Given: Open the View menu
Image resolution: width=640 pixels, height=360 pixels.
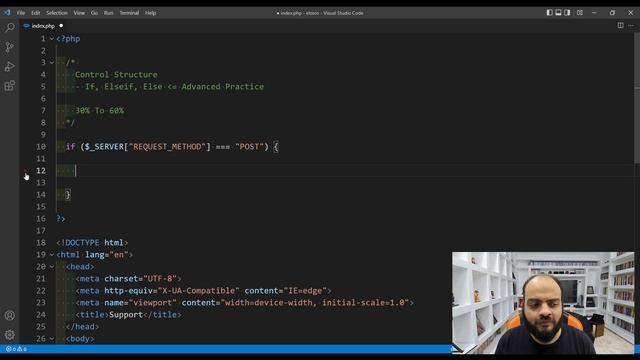Looking at the screenshot, I should (x=79, y=13).
